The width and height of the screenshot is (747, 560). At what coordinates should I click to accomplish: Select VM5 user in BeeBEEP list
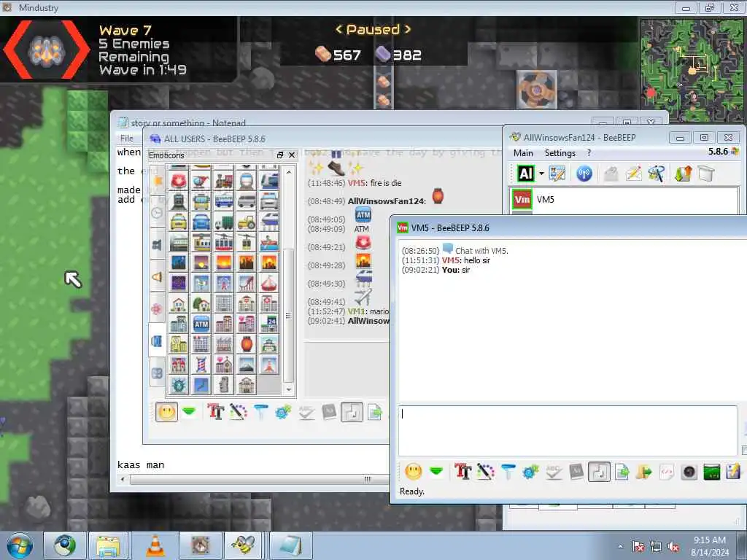[x=624, y=200]
